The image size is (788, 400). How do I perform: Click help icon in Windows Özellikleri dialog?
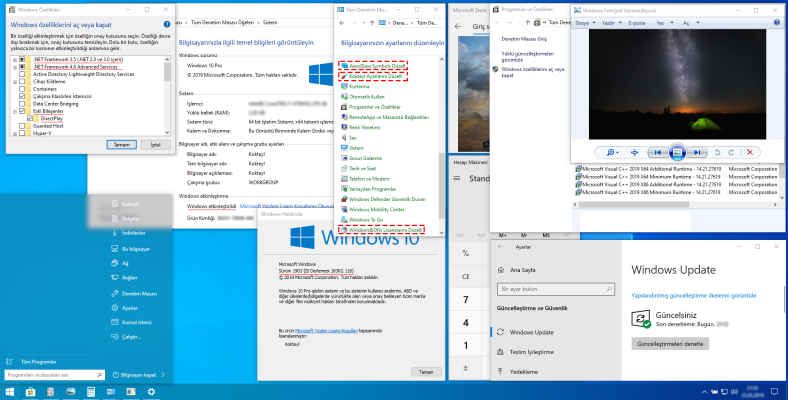pyautogui.click(x=167, y=24)
